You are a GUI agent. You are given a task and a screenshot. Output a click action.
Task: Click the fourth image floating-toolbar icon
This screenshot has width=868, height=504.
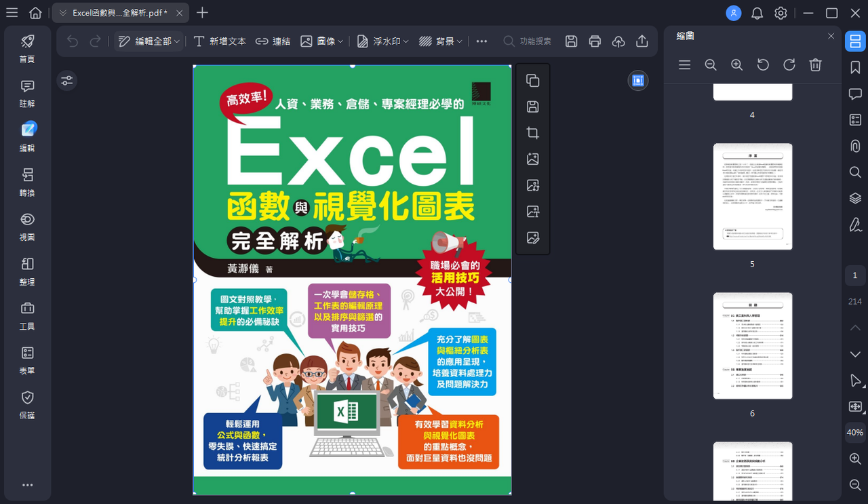tap(533, 159)
